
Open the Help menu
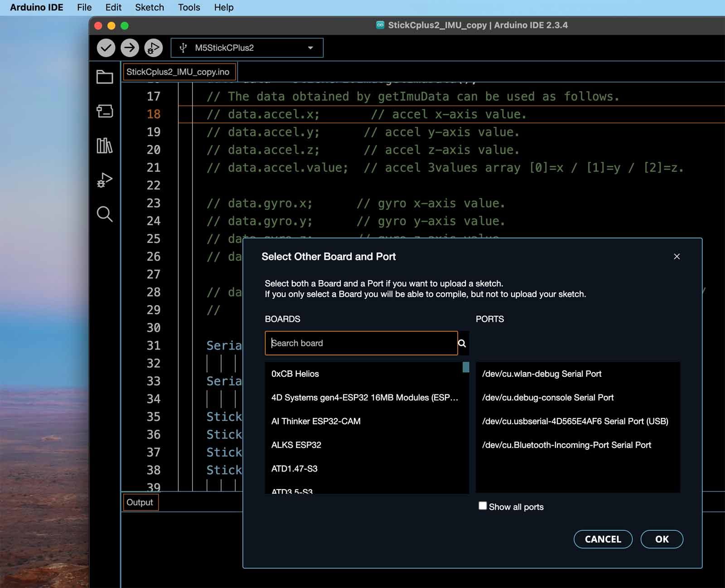[x=224, y=7]
